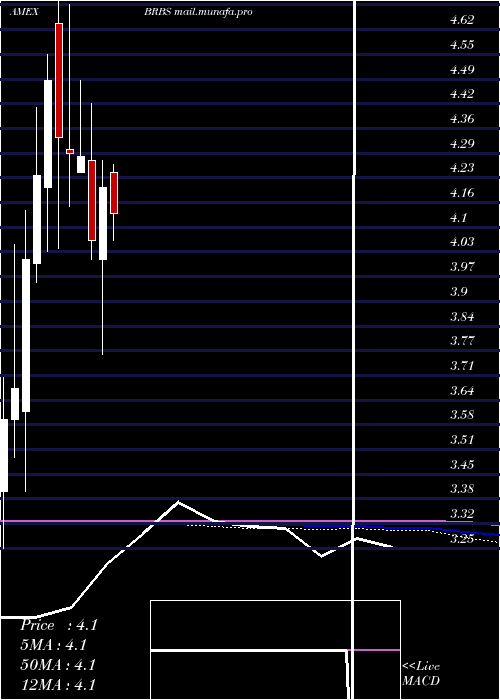Click the tallest red candlestick body
The height and width of the screenshot is (700, 500).
click(59, 80)
